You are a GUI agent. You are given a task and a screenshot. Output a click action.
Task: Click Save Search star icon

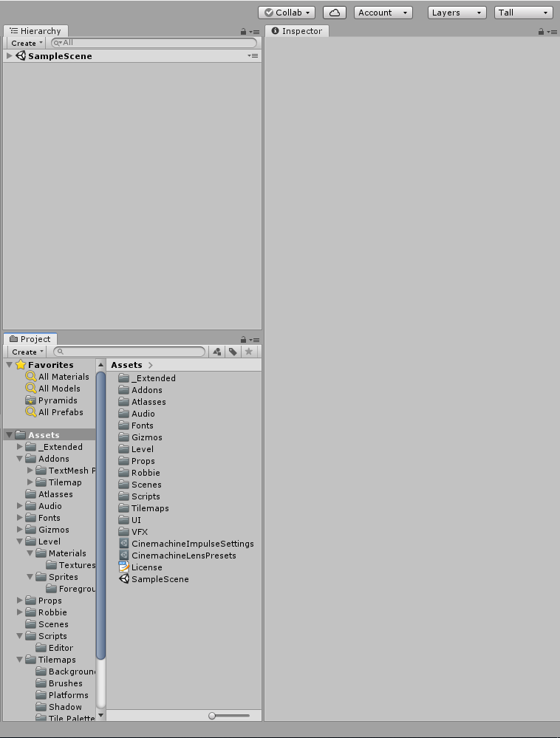(x=249, y=352)
